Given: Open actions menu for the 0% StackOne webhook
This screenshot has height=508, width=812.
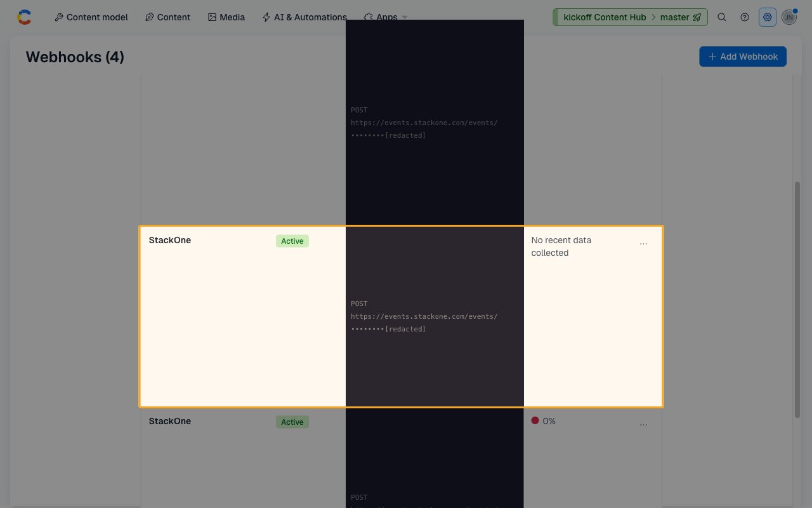Looking at the screenshot, I should [644, 424].
